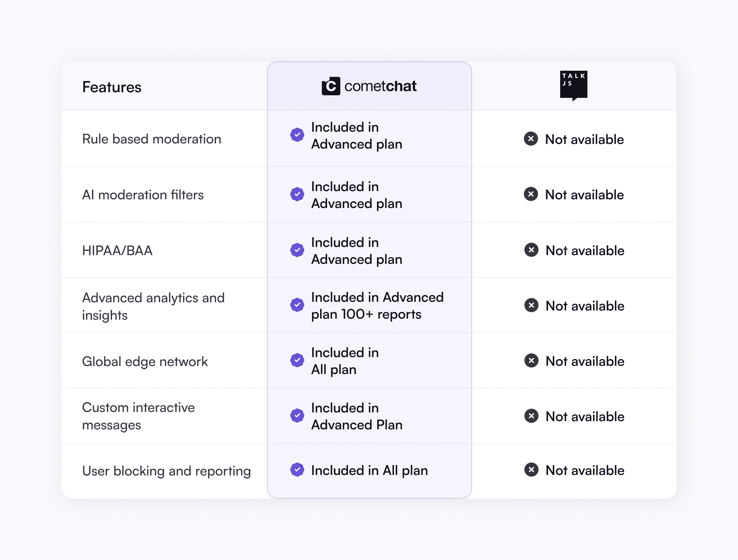Click X icon for Advanced analytics and insights
Viewport: 738px width, 560px height.
coord(531,305)
